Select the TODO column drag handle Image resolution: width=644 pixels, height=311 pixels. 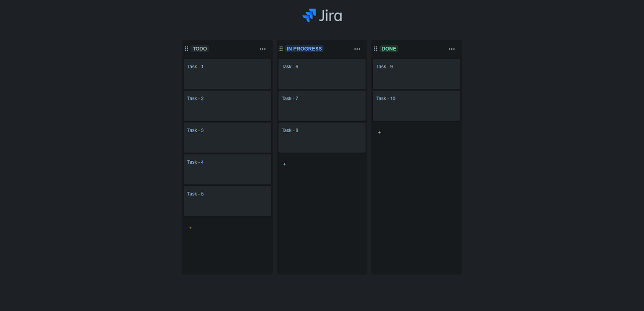[x=186, y=49]
